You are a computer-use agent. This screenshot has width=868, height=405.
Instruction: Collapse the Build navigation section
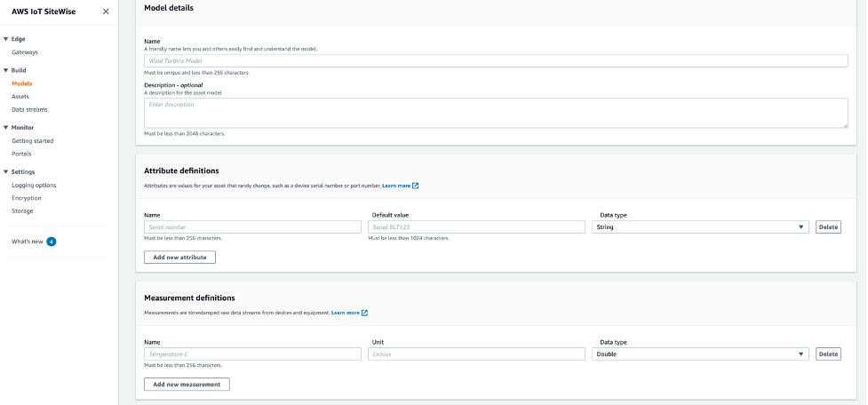coord(5,70)
